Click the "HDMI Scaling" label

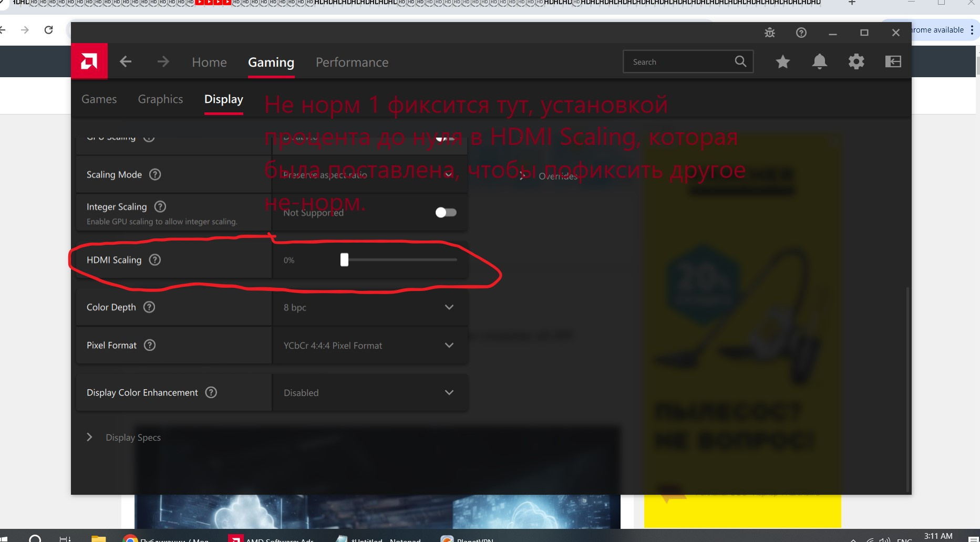114,260
